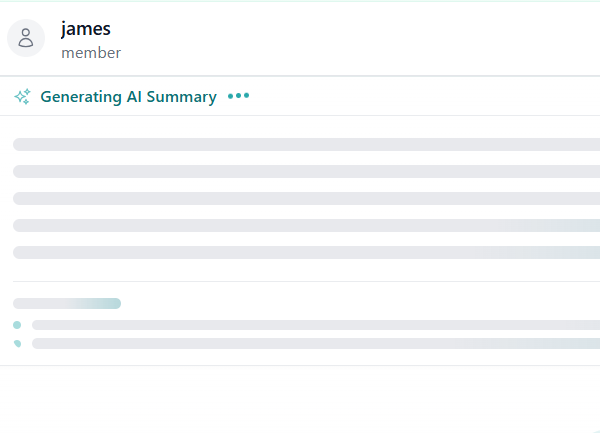600x433 pixels.
Task: Click the divider above the short placeholder
Action: pyautogui.click(x=300, y=281)
